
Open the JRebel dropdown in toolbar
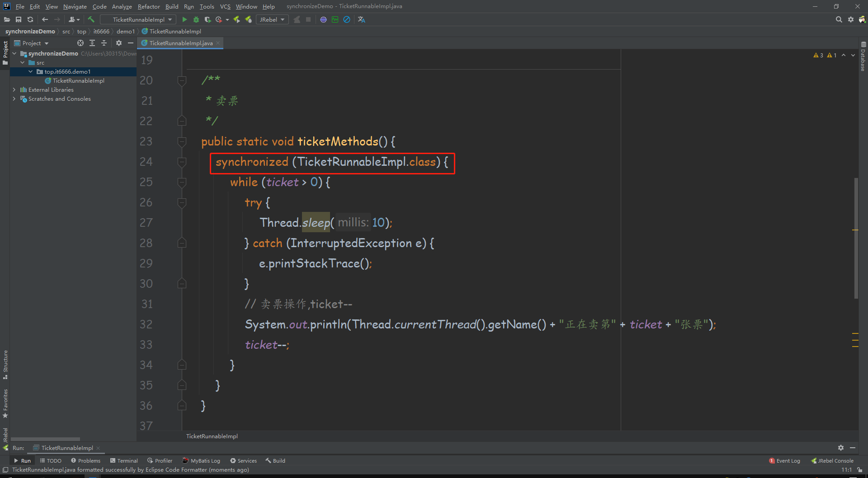[272, 19]
